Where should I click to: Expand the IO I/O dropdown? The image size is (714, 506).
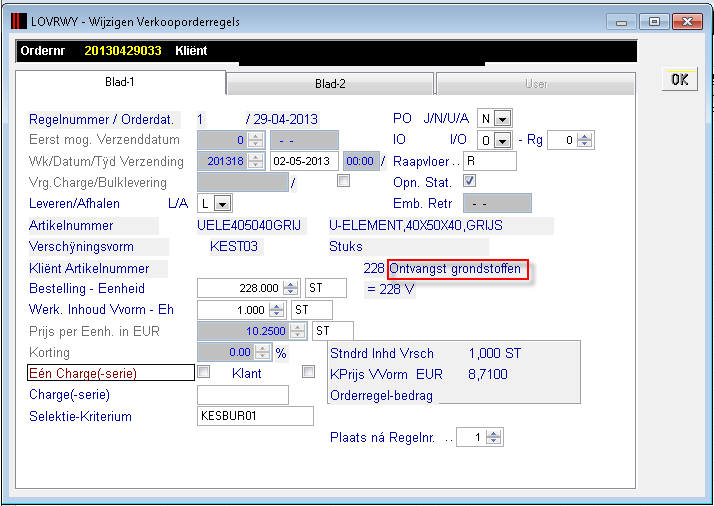(503, 140)
